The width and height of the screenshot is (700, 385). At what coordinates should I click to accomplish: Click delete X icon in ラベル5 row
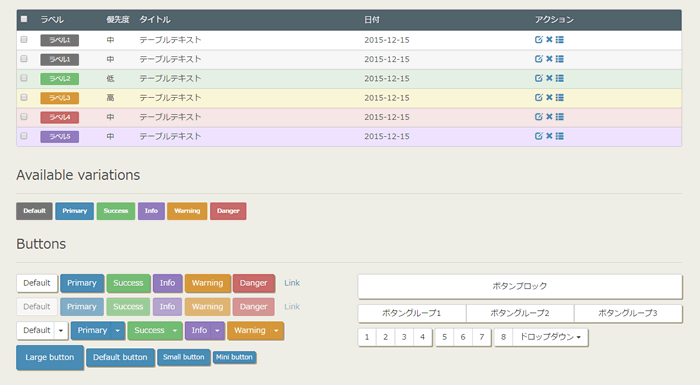tap(549, 136)
